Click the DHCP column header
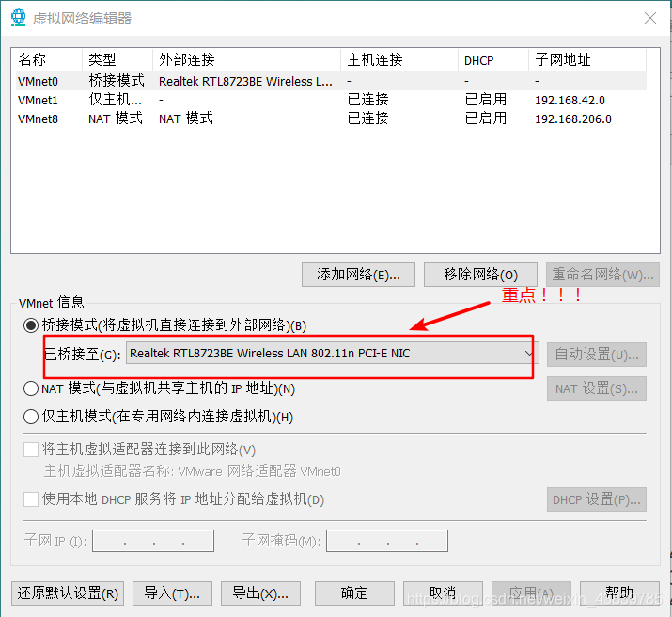Screen dimensions: 672x617 tap(493, 60)
